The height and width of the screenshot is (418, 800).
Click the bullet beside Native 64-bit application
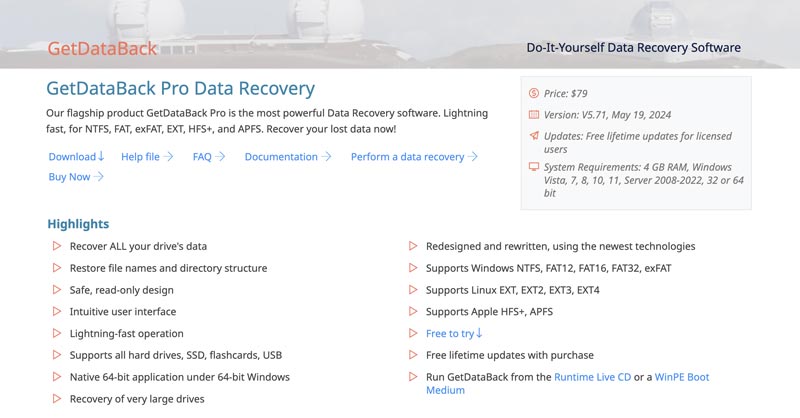(57, 377)
